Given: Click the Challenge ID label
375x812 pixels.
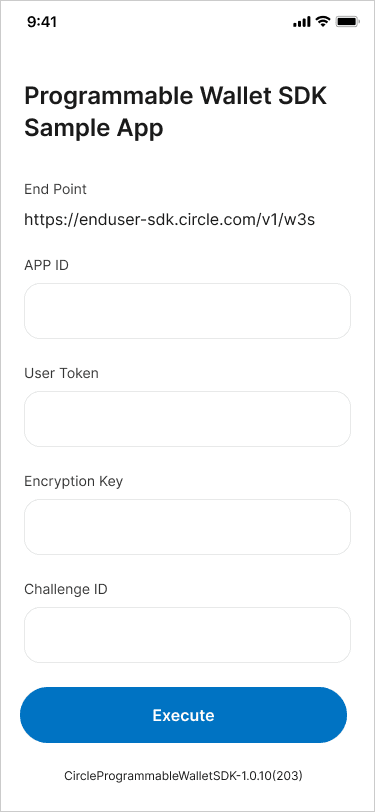Looking at the screenshot, I should 66,589.
